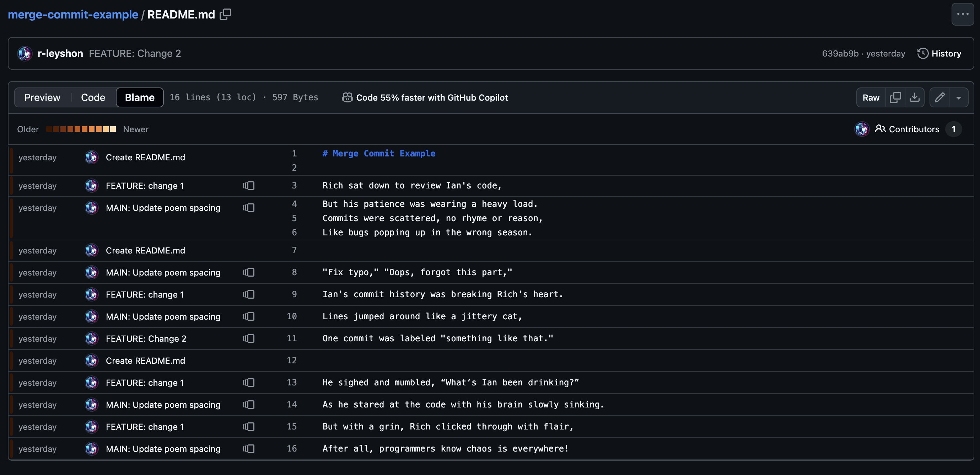Select the Blame view tab
Screen dimensions: 980x475
[x=140, y=97]
